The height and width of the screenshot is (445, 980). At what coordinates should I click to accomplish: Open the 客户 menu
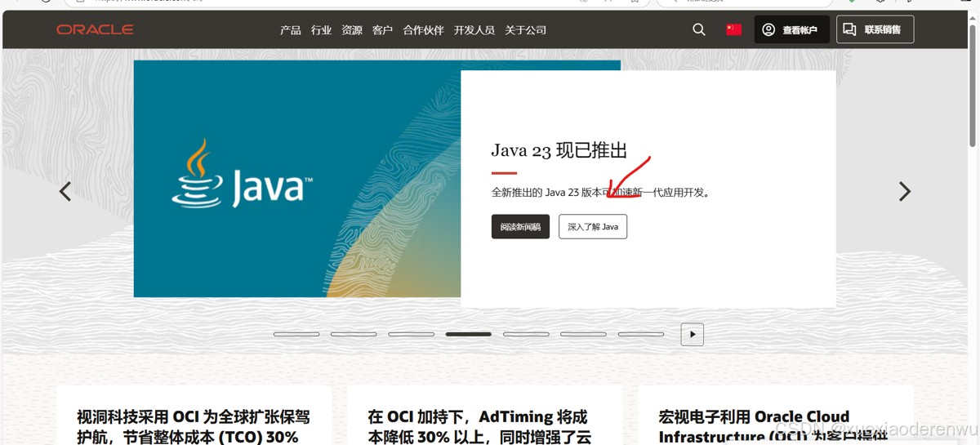[382, 30]
